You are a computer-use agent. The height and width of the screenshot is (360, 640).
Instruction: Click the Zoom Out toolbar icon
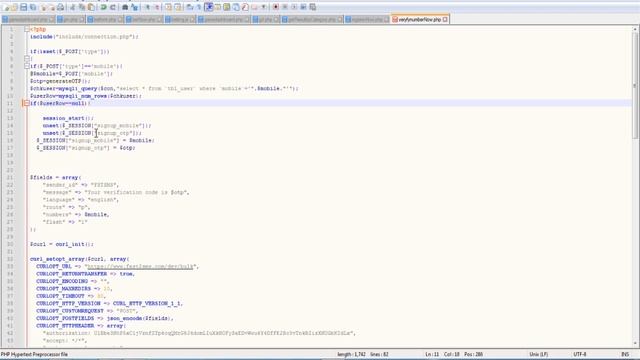pyautogui.click(x=156, y=7)
